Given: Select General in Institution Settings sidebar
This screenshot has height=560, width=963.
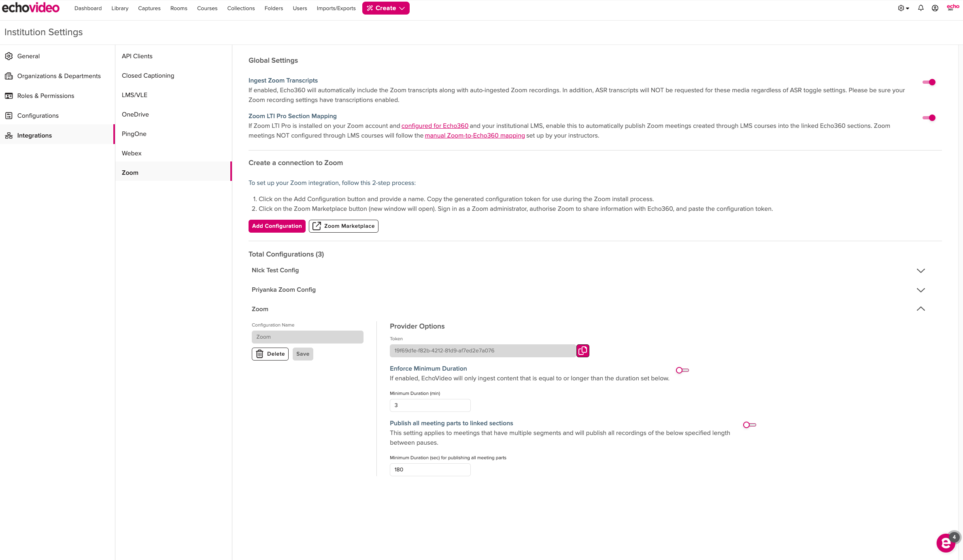Looking at the screenshot, I should point(57,56).
